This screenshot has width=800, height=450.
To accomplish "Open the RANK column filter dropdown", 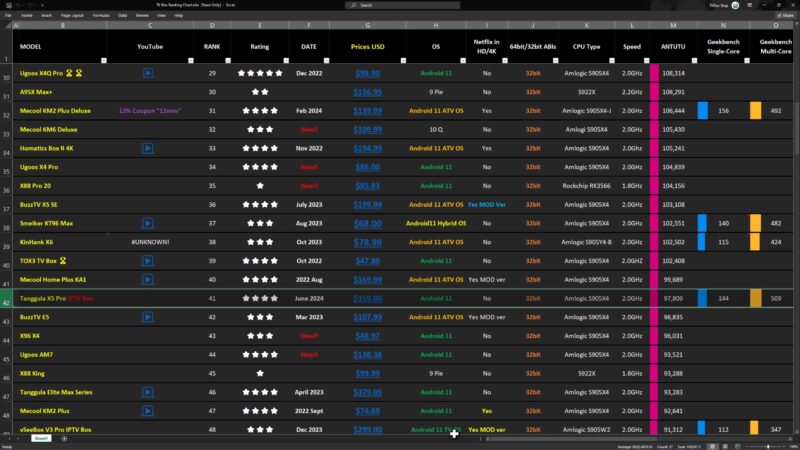I will [x=228, y=60].
